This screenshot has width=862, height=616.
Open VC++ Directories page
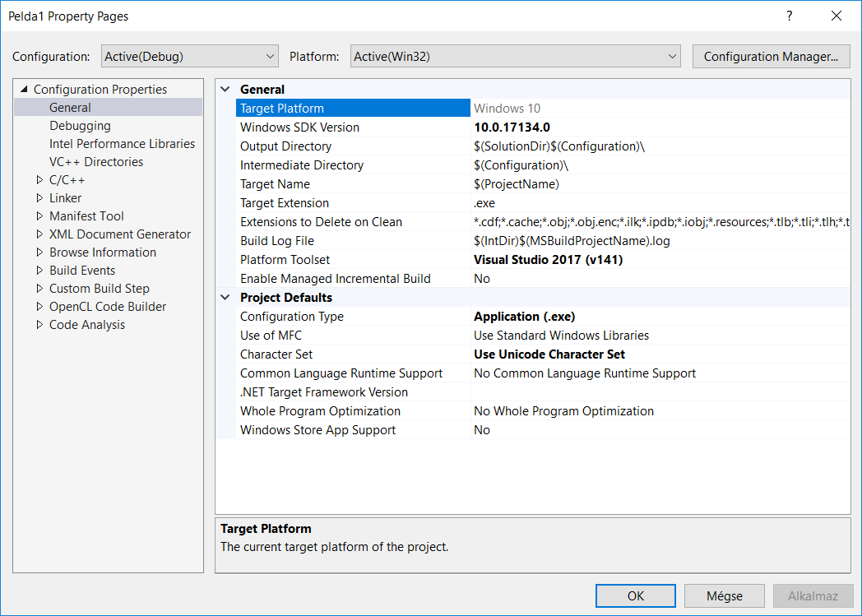point(96,162)
